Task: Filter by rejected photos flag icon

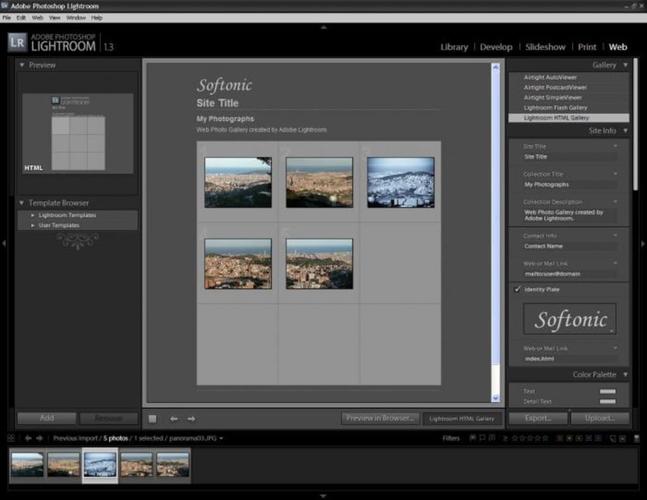Action: point(492,438)
